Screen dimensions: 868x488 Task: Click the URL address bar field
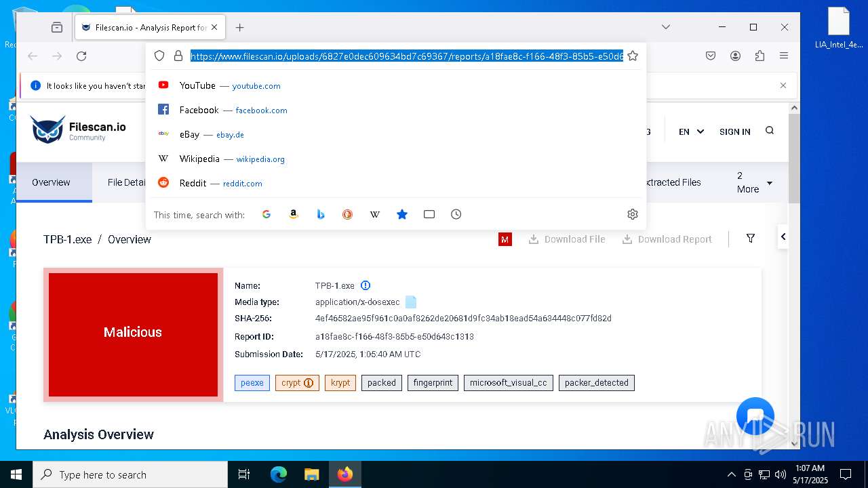pos(406,56)
